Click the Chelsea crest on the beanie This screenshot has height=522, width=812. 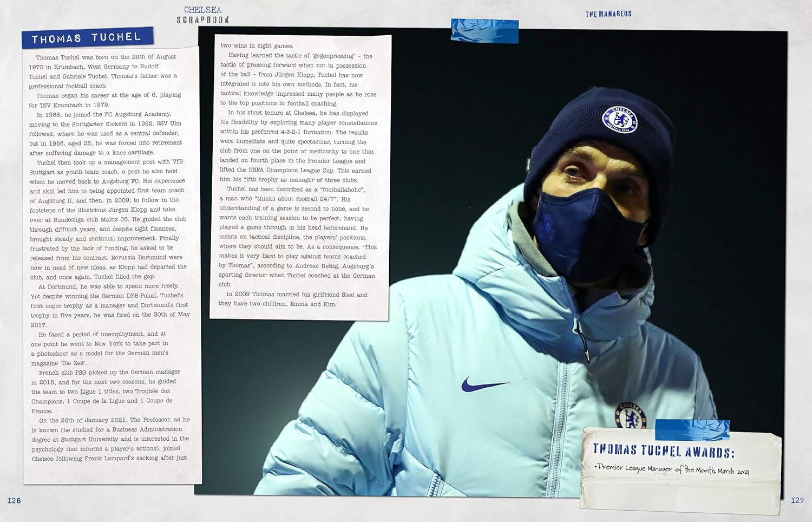tap(619, 120)
